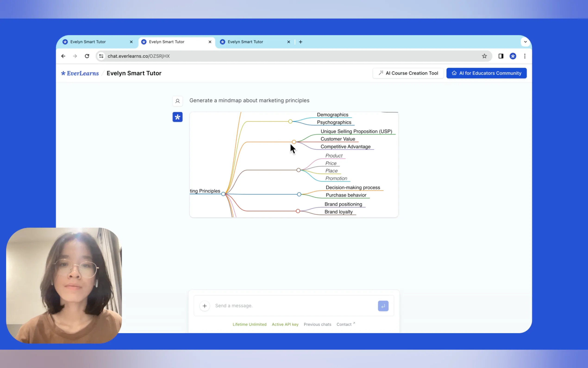The image size is (588, 368).
Task: Switch to the third Evelyn Smart Tutor tab
Action: click(245, 42)
